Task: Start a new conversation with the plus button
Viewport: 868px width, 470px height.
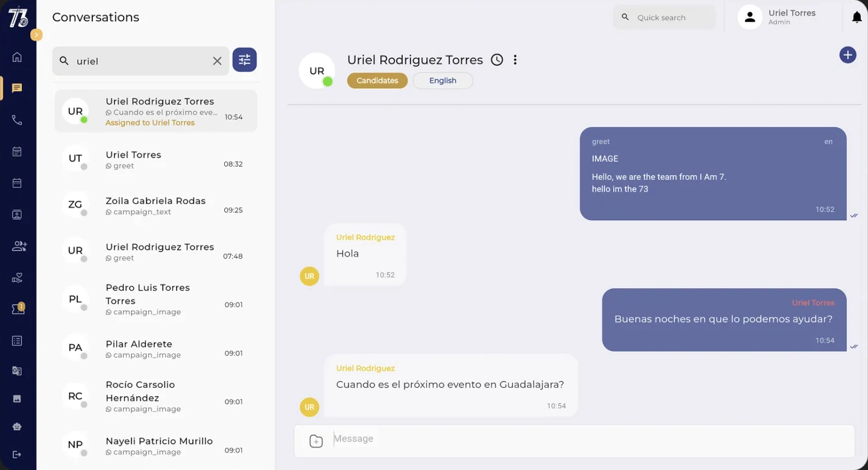Action: click(848, 55)
